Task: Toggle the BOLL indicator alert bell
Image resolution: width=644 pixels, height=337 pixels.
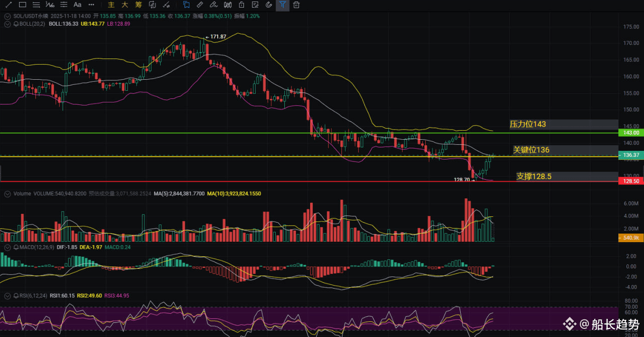Action: tap(16, 24)
